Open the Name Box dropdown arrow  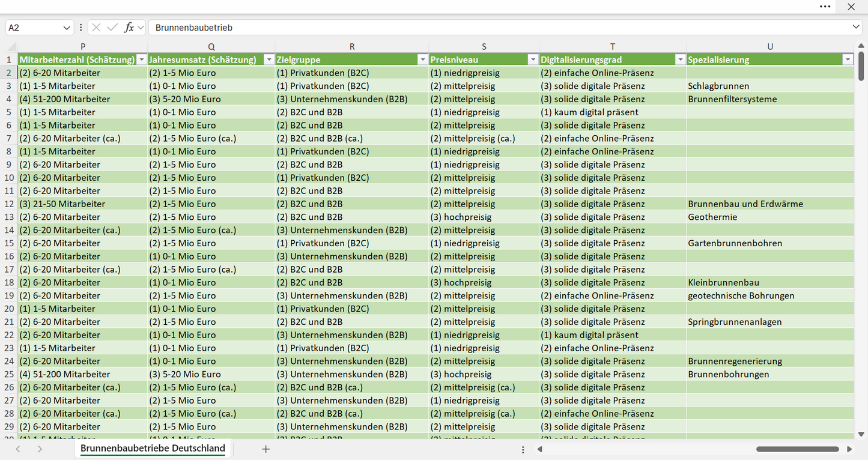(67, 28)
